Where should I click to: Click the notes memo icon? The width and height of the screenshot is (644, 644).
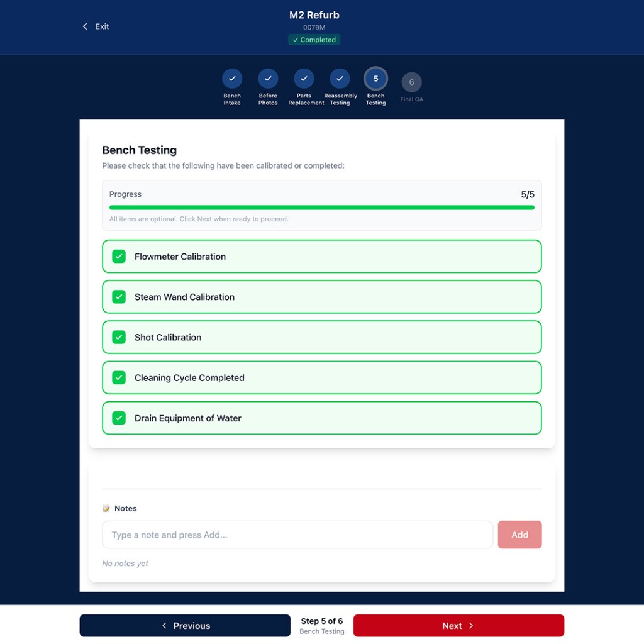[106, 508]
